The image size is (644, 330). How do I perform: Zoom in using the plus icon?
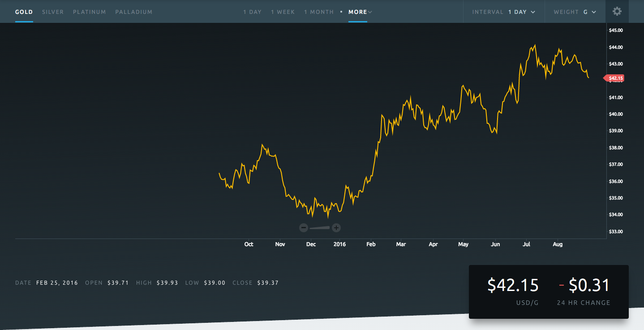coord(336,227)
